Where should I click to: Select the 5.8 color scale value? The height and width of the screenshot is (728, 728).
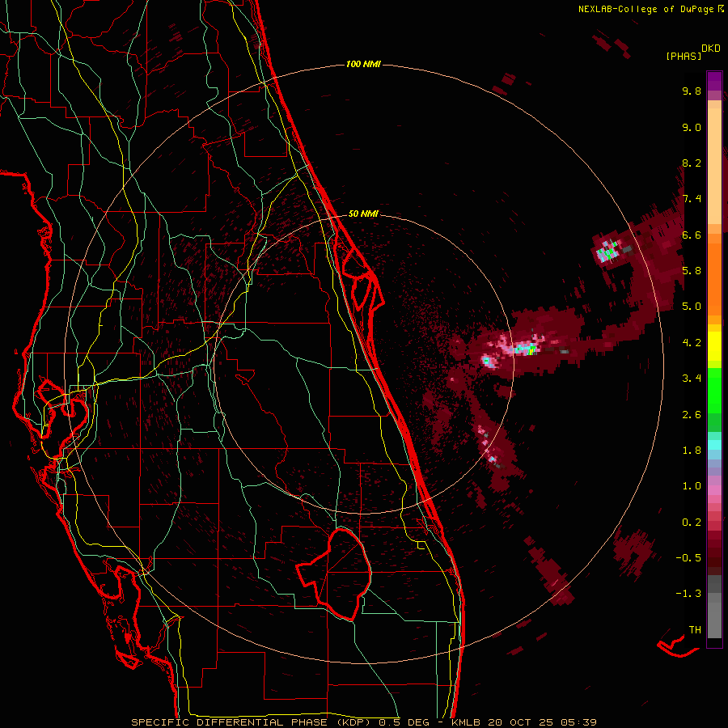coord(692,271)
